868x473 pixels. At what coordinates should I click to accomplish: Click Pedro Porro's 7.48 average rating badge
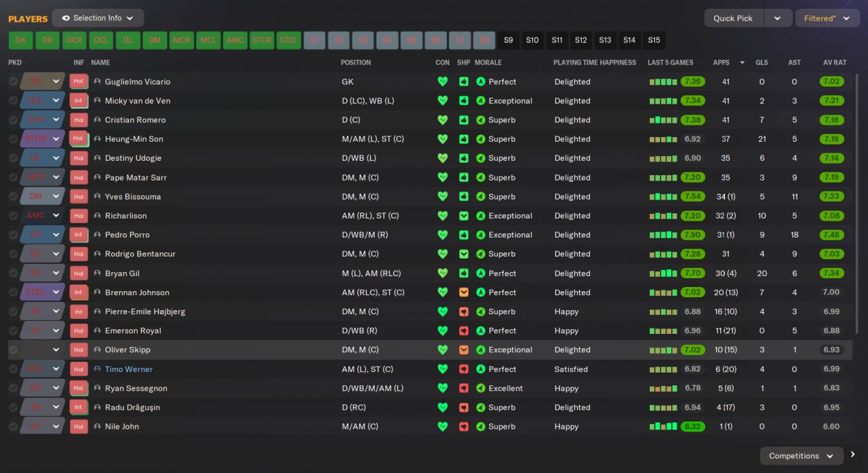(x=831, y=235)
